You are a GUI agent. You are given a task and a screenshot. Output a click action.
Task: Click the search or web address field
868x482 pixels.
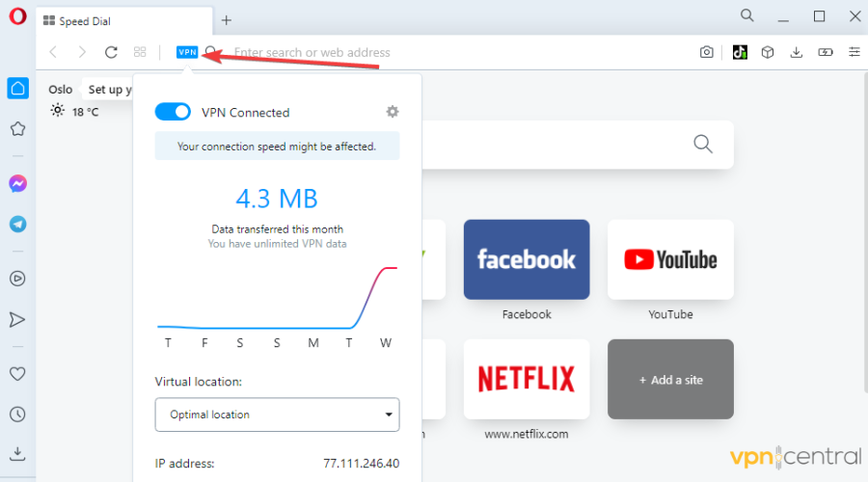(434, 52)
